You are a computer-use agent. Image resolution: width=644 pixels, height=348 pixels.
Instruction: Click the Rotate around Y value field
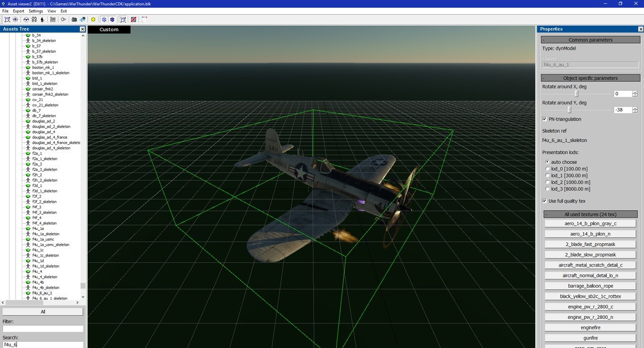623,110
